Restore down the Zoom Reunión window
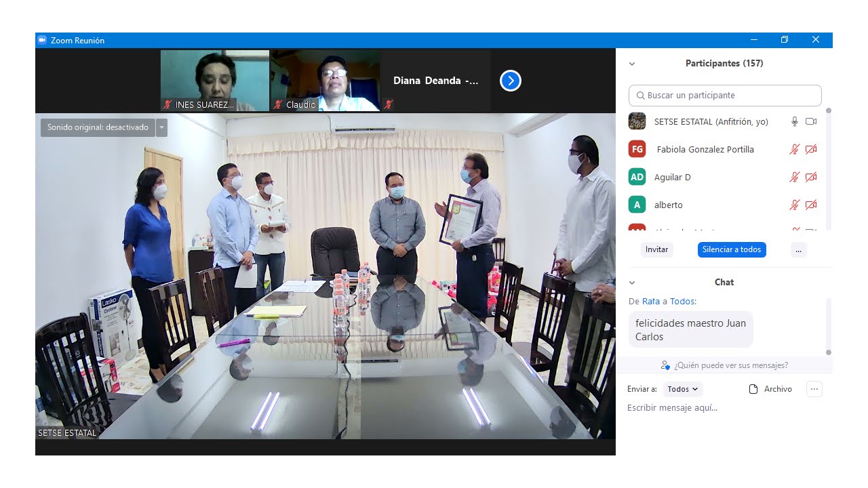Viewport: 868px width, 488px height. (x=785, y=40)
